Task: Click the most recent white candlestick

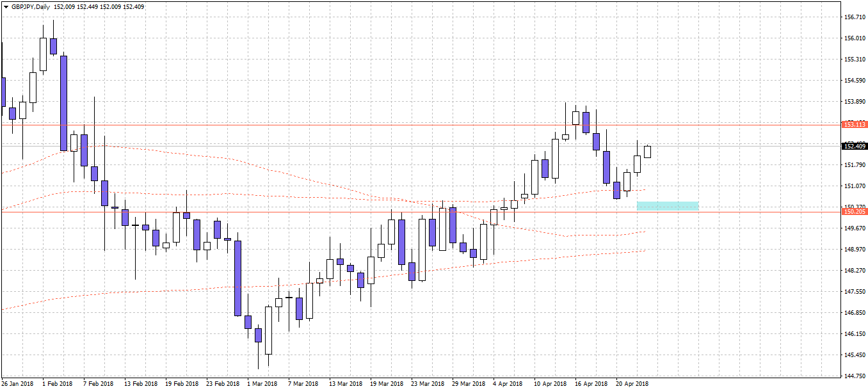Action: click(x=648, y=152)
